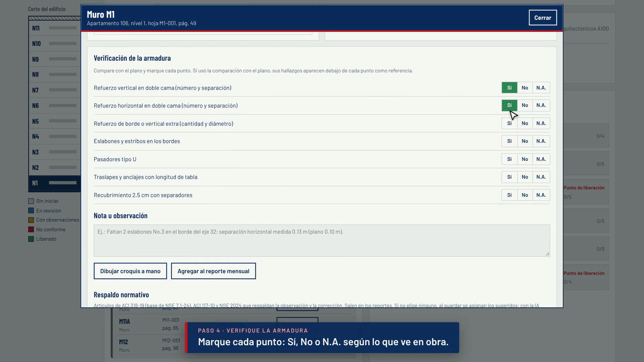Select level N11 in building section
The image size is (644, 362).
pyautogui.click(x=55, y=28)
